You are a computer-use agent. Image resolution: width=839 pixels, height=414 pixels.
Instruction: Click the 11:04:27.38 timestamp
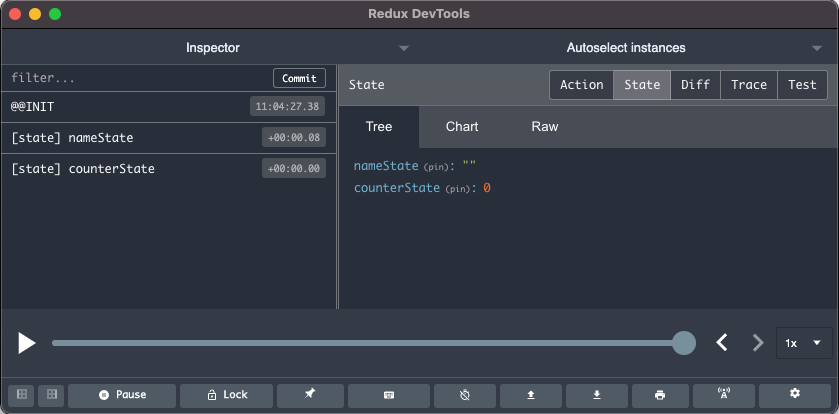pos(287,106)
